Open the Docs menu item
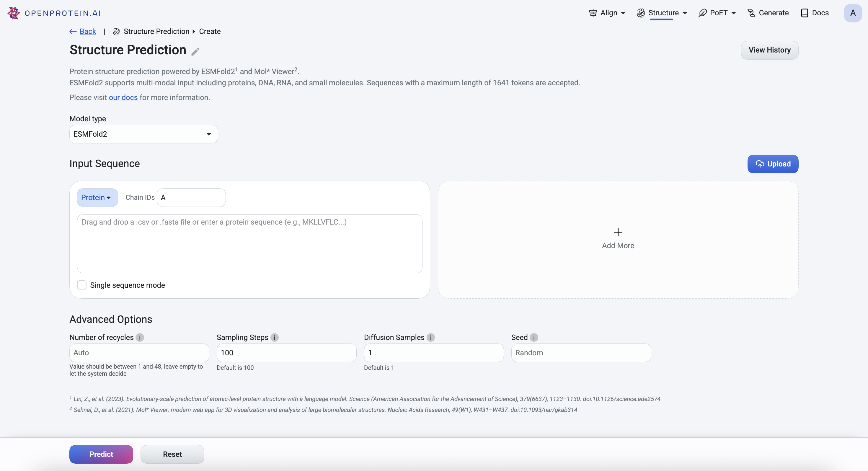The height and width of the screenshot is (471, 868). point(815,13)
